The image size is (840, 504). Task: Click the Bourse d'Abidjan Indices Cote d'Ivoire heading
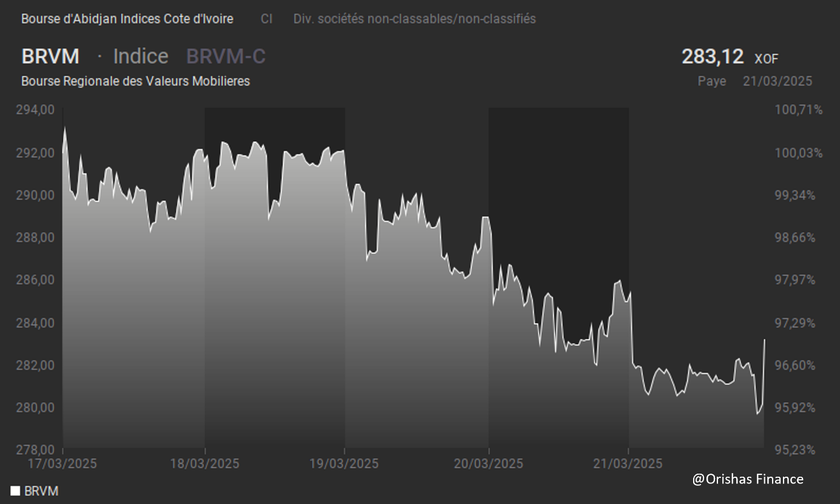pyautogui.click(x=127, y=19)
